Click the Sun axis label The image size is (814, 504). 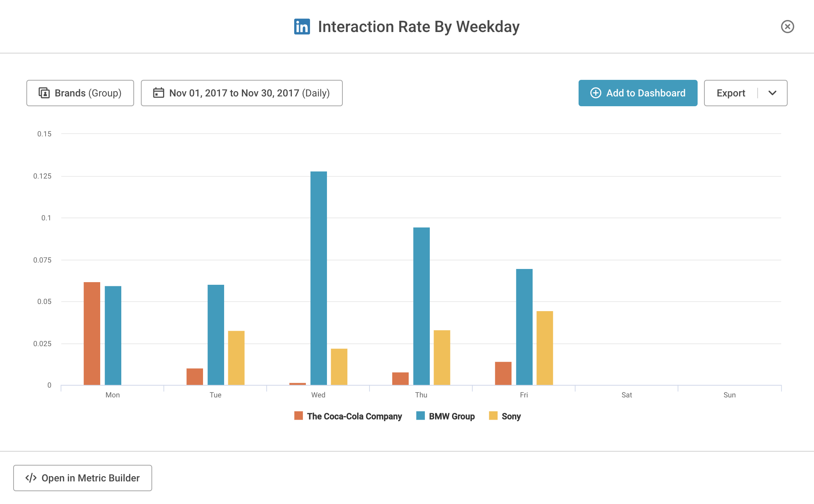pyautogui.click(x=730, y=395)
